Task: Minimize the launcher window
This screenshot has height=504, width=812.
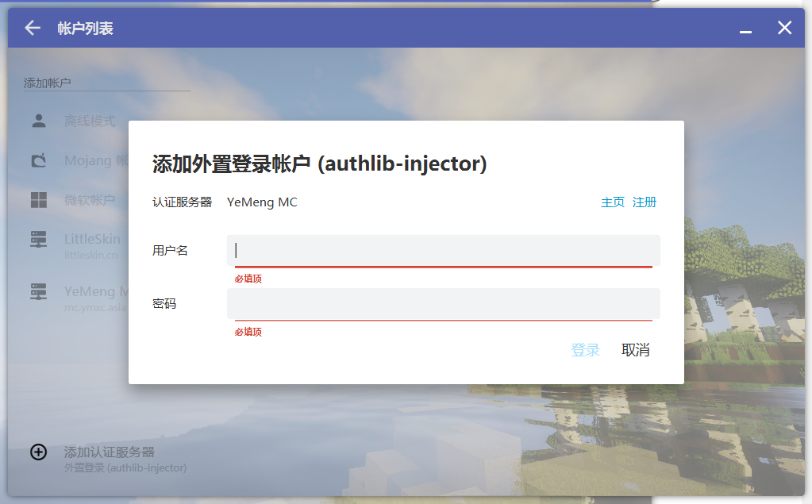Action: pyautogui.click(x=745, y=29)
